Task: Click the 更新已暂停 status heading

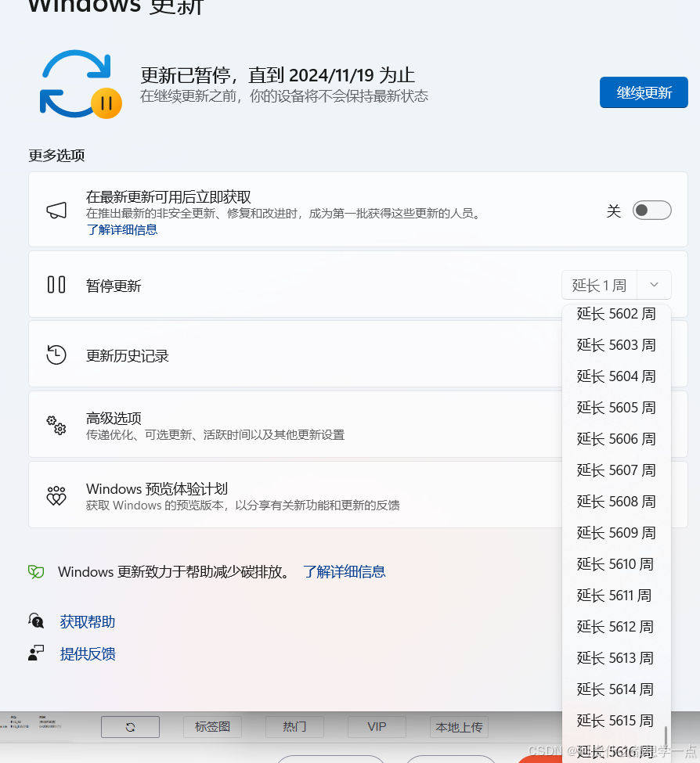Action: click(277, 75)
